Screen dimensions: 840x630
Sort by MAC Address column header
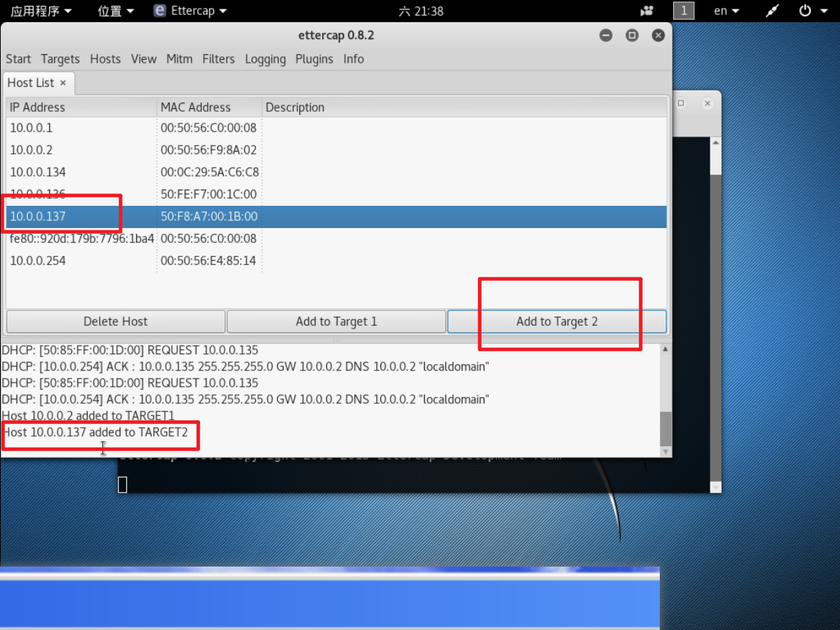coord(209,107)
